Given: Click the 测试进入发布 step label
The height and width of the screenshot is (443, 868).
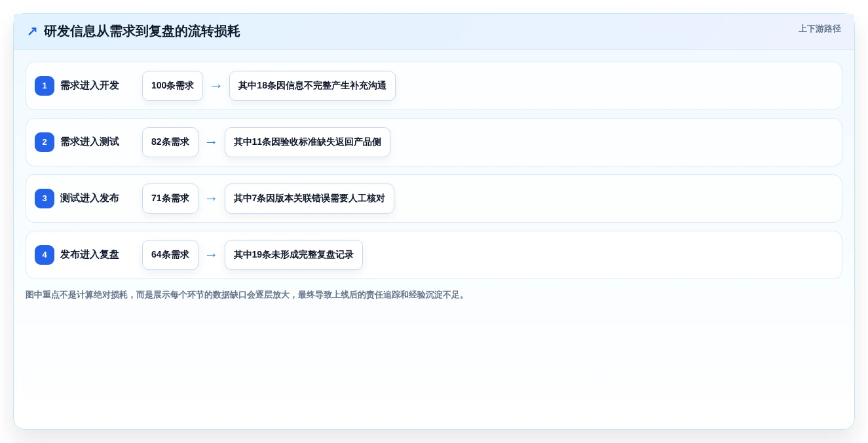Looking at the screenshot, I should [x=90, y=199].
